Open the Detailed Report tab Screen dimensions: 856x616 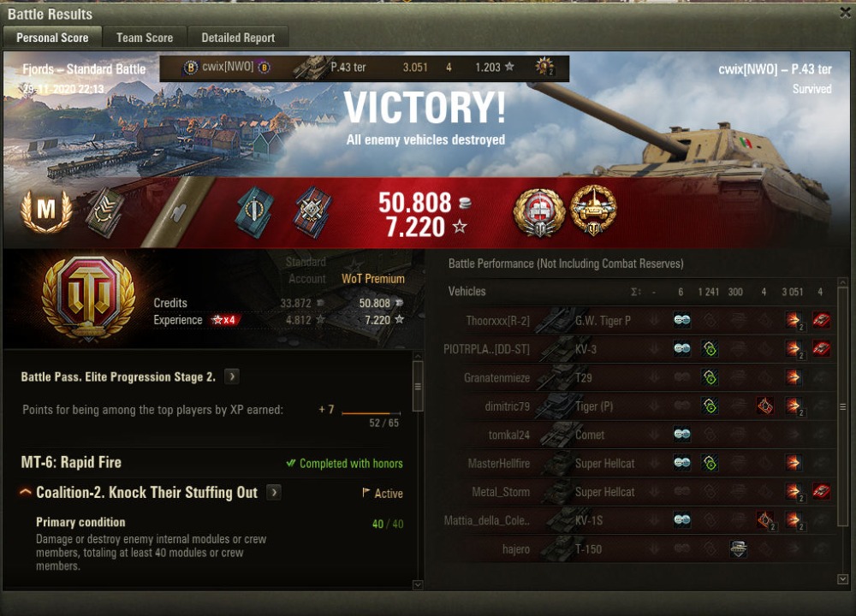(x=238, y=38)
